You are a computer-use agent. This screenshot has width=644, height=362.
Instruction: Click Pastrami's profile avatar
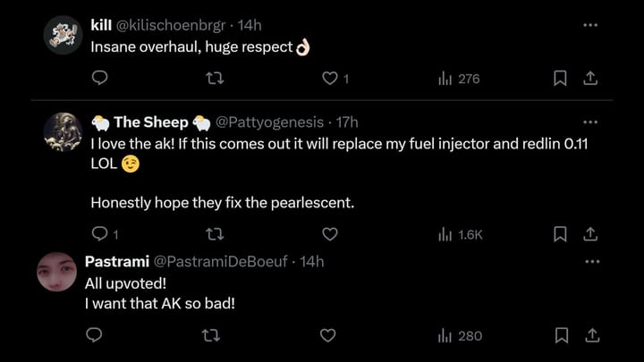coord(57,272)
